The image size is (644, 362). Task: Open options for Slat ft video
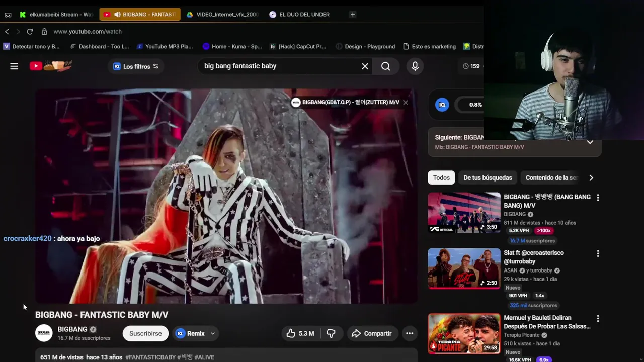[x=598, y=253]
